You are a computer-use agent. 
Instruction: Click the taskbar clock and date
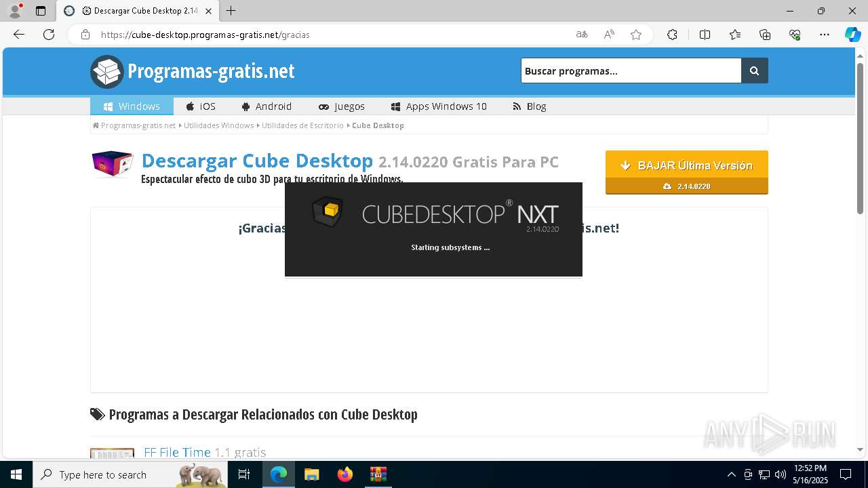[810, 474]
